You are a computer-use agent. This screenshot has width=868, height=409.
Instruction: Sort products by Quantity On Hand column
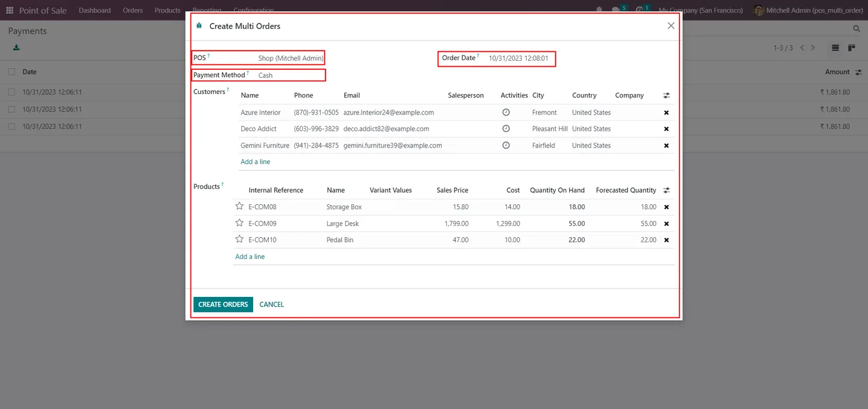(558, 190)
